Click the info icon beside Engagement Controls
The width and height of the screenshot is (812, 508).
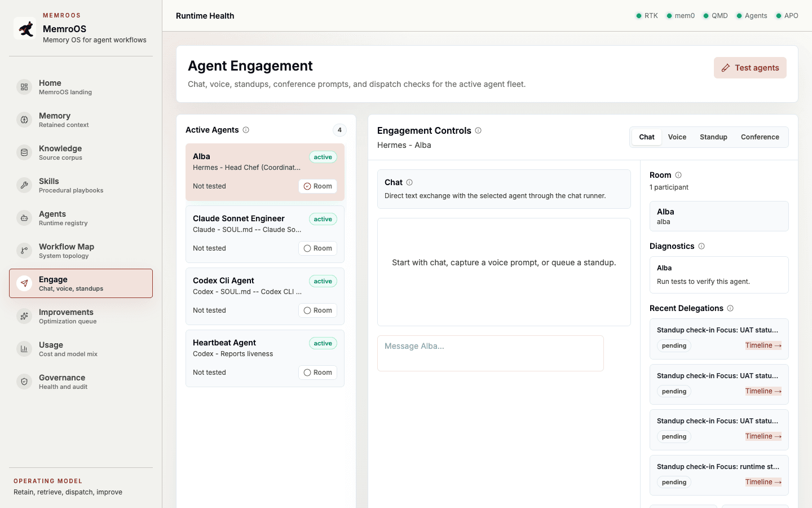point(478,130)
